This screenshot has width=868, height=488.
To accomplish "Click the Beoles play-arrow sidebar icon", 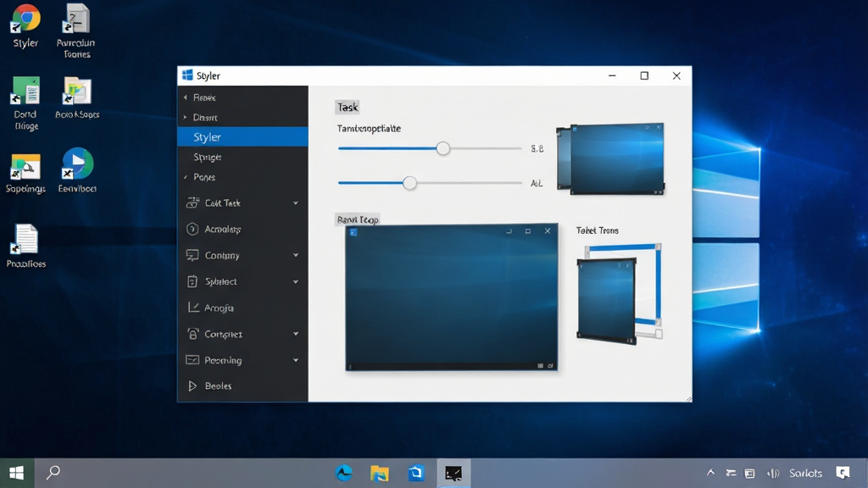I will click(x=192, y=386).
